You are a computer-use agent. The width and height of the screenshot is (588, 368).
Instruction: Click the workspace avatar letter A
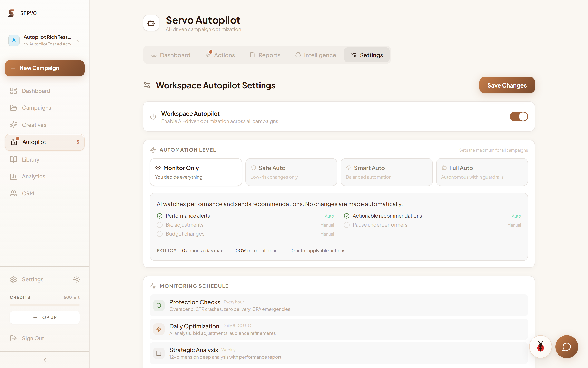click(x=14, y=40)
